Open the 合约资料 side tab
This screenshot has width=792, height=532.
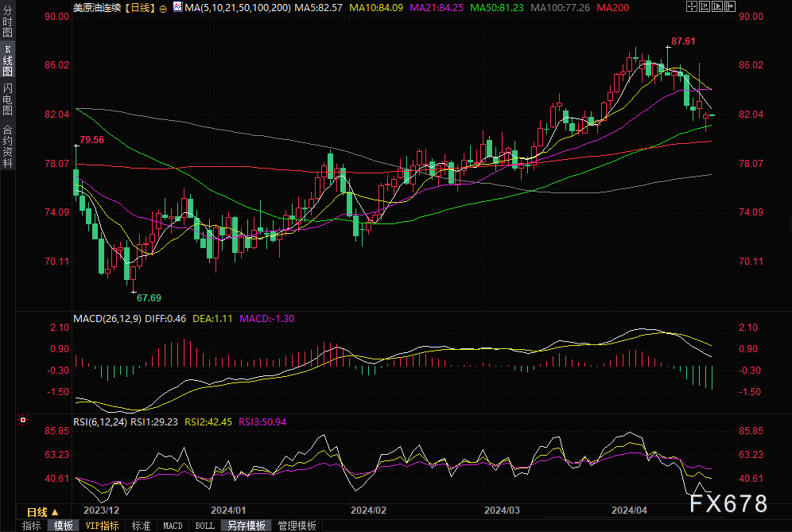7,146
